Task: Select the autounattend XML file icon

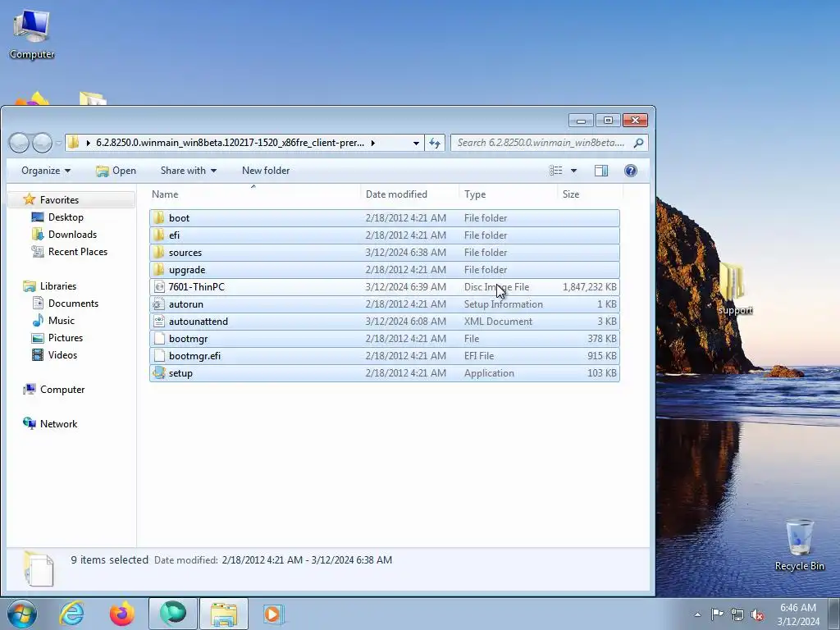Action: (158, 322)
